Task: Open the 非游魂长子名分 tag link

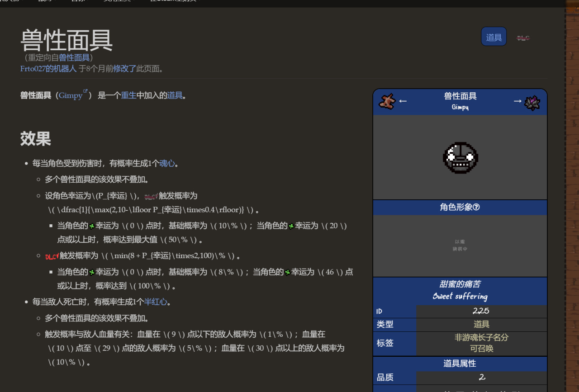Action: tap(481, 338)
